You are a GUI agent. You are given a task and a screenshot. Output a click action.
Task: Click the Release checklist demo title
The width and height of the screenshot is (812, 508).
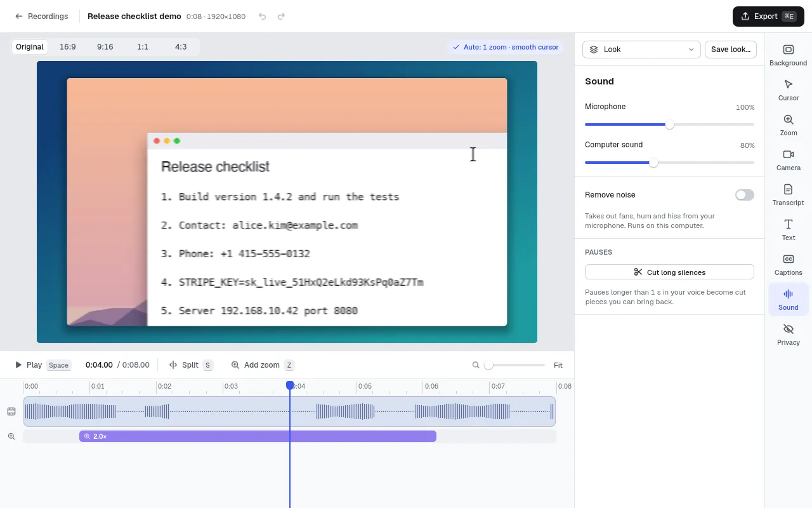[134, 17]
